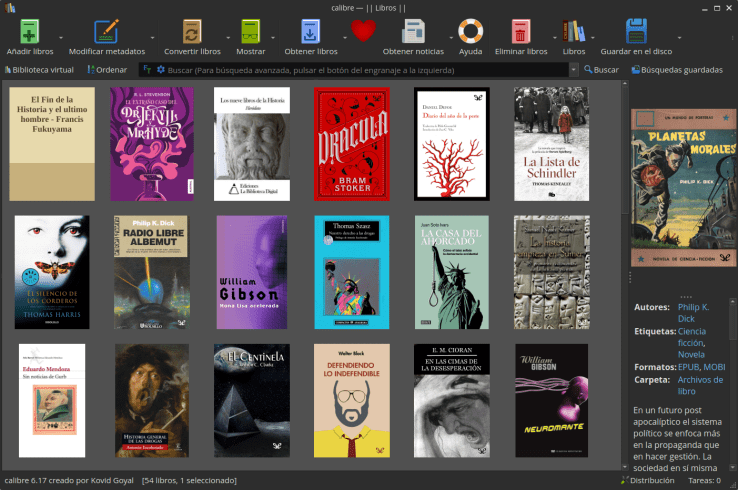Click the Convertir libros icon
This screenshot has height=490, width=738.
tap(192, 32)
